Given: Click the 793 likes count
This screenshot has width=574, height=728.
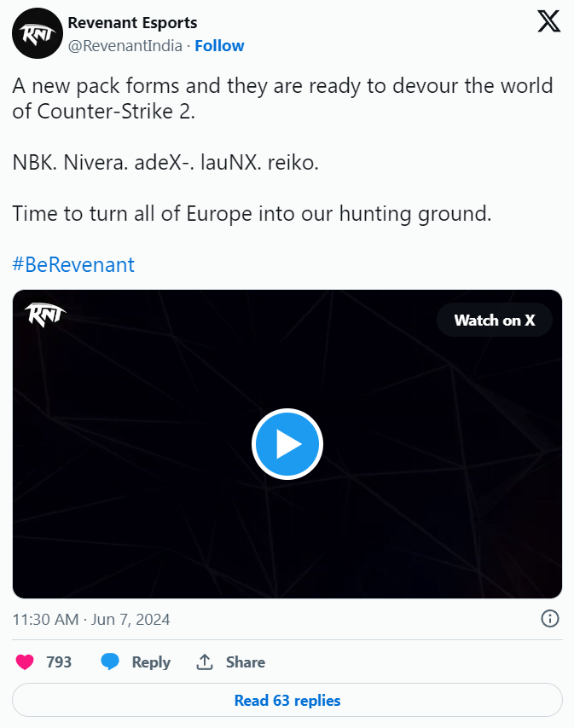Looking at the screenshot, I should tap(59, 662).
